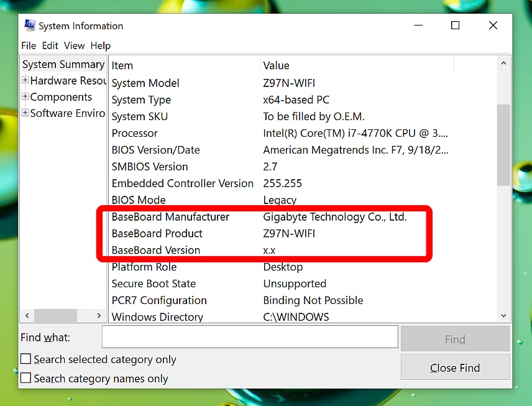Viewport: 532px width, 406px height.
Task: Open the Help menu
Action: (x=100, y=45)
